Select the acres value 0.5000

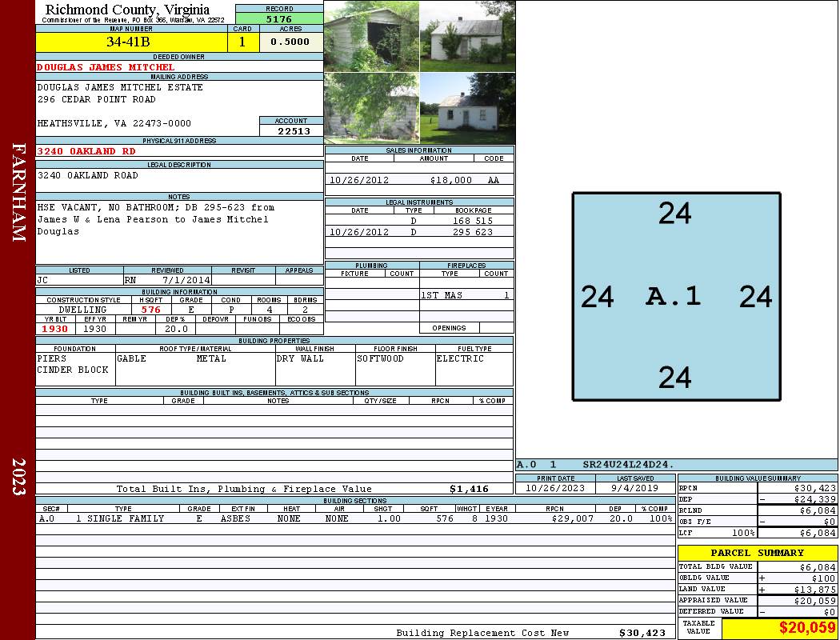click(290, 42)
